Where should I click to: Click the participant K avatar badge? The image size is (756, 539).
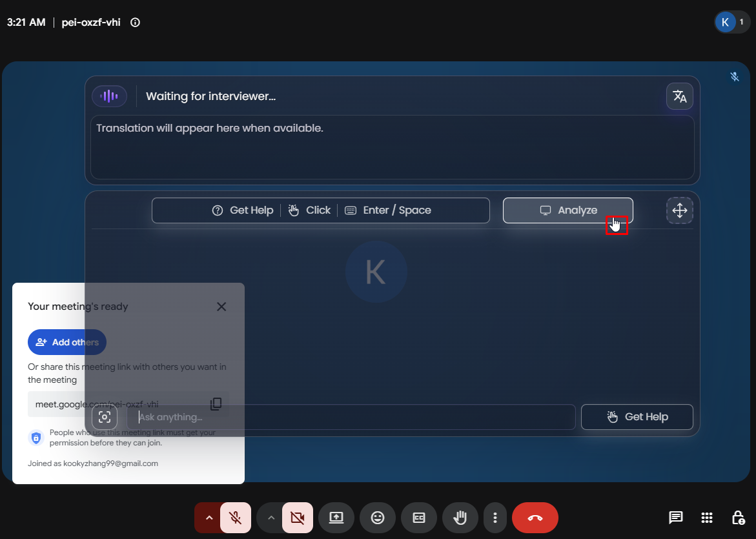click(x=725, y=22)
